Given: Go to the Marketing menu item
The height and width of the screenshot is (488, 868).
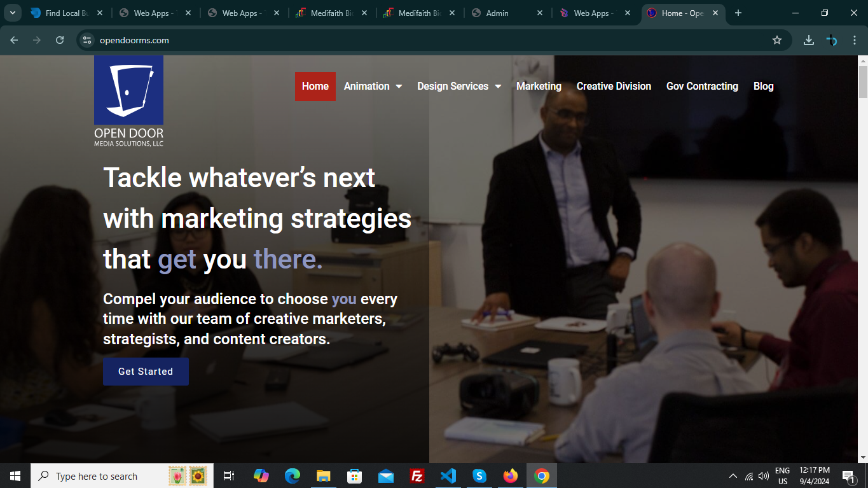Looking at the screenshot, I should click(539, 87).
